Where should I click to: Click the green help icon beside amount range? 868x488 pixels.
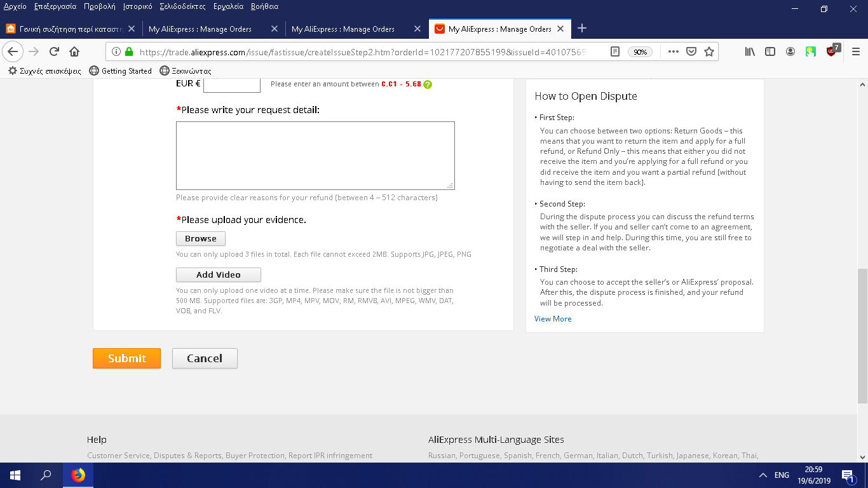(428, 84)
